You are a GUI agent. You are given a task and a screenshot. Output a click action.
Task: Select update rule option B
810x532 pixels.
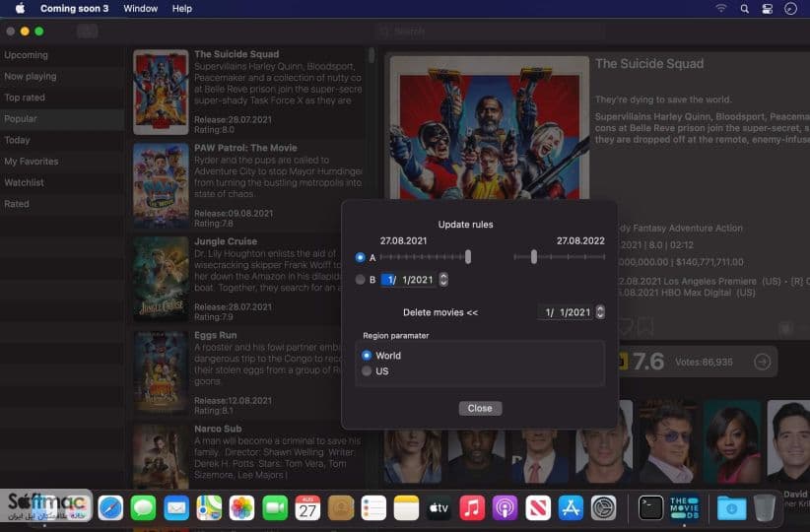click(360, 280)
